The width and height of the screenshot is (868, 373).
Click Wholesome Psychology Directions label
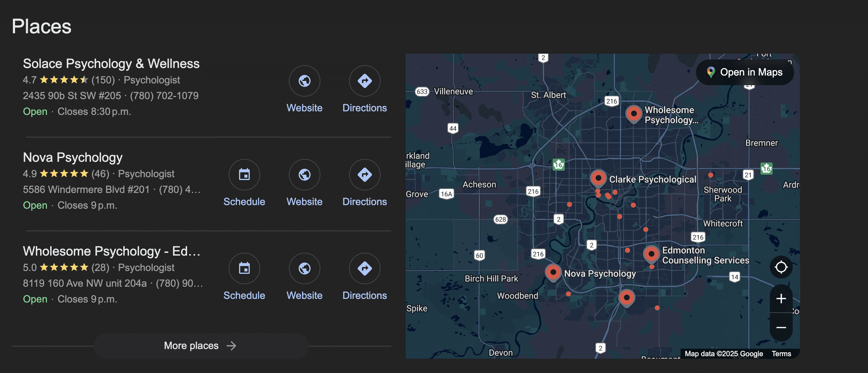click(x=365, y=296)
